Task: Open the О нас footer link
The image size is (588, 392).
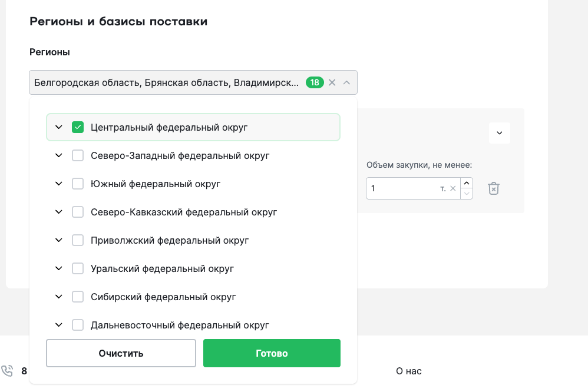Action: point(409,371)
